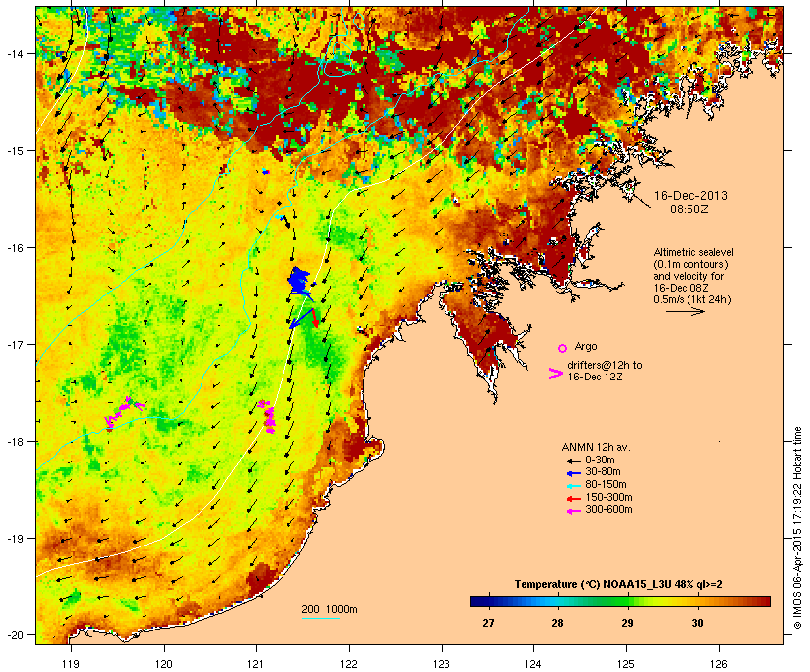The width and height of the screenshot is (810, 672).
Task: Click the magenta drifter track near 121E 18S
Action: (267, 417)
